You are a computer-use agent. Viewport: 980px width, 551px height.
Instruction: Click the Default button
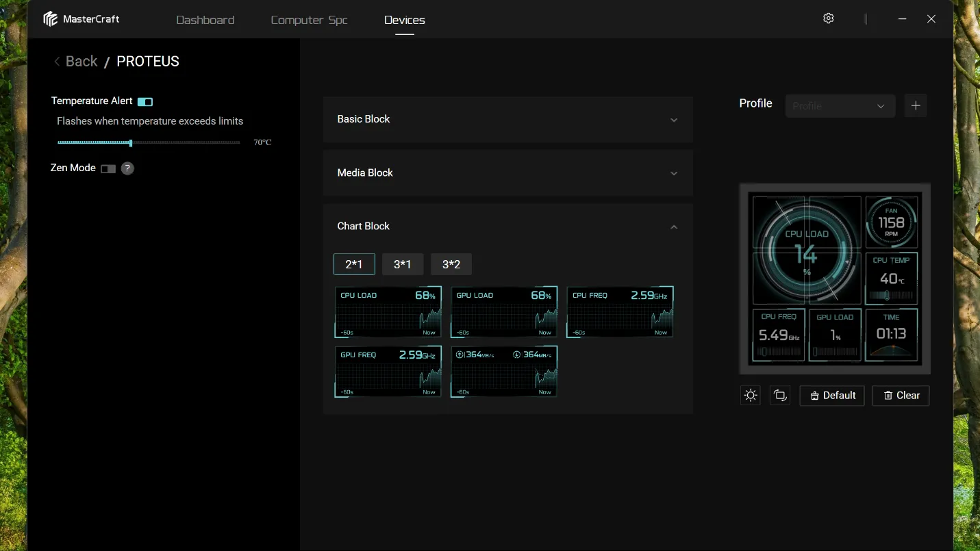pyautogui.click(x=832, y=396)
